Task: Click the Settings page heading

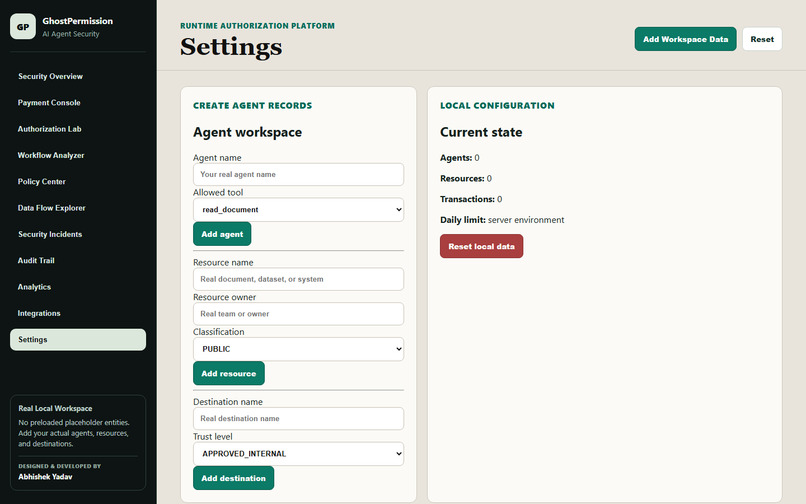Action: pos(231,47)
